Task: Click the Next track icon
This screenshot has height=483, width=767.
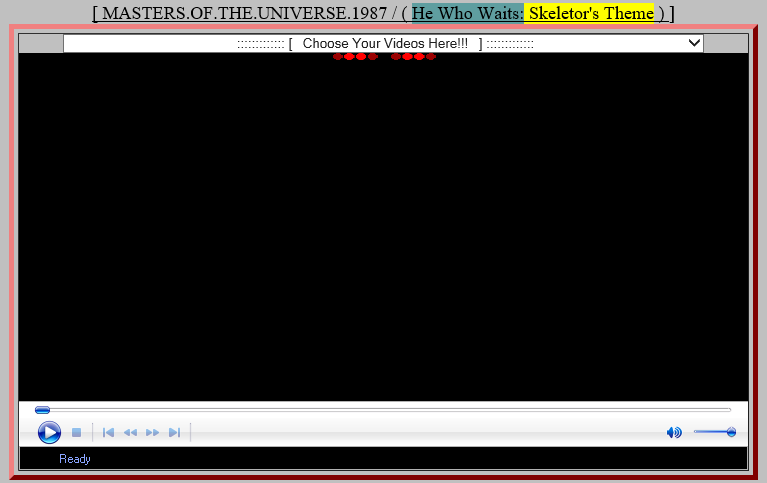Action: coord(175,433)
